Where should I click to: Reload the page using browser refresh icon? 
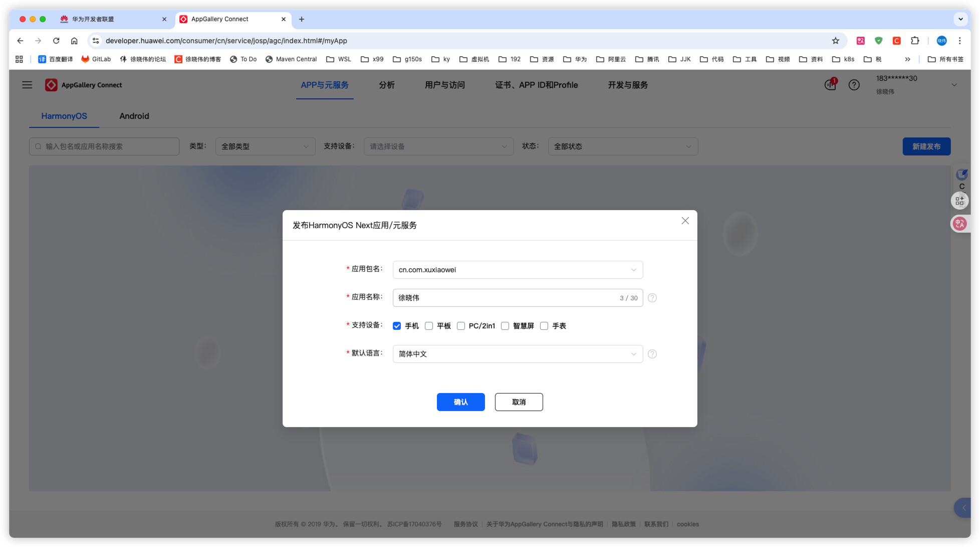pos(56,41)
